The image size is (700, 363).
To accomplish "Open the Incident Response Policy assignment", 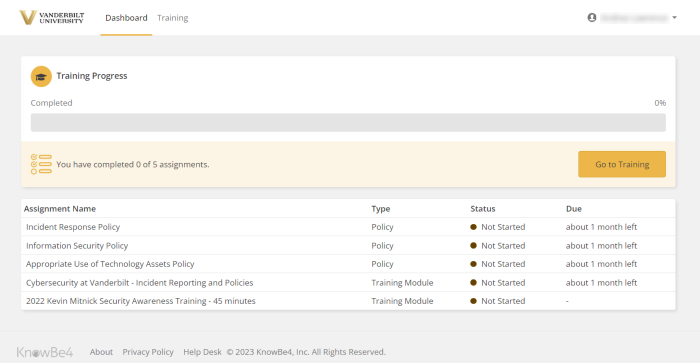I will (x=73, y=227).
